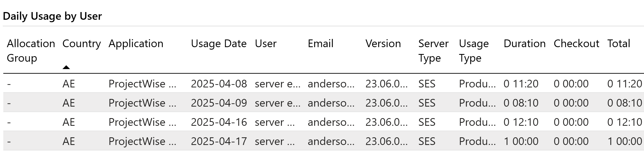The image size is (644, 151).
Task: Sort by Allocation Group column header
Action: pyautogui.click(x=31, y=51)
